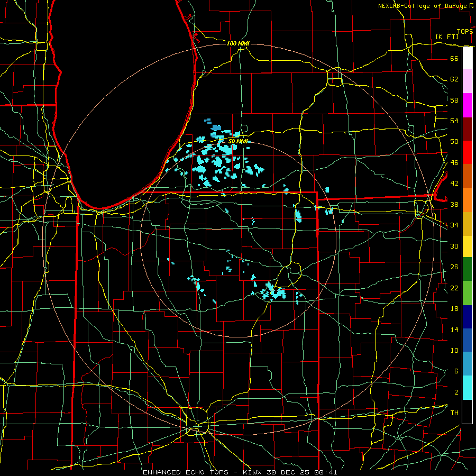The image size is (476, 476).
Task: Click the 50 NMI range ring label
Action: pyautogui.click(x=238, y=141)
